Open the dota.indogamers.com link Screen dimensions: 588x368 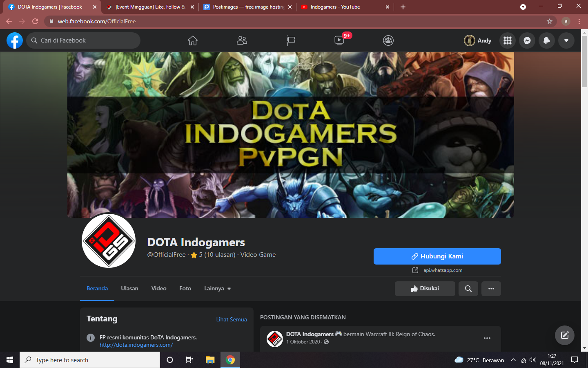136,345
